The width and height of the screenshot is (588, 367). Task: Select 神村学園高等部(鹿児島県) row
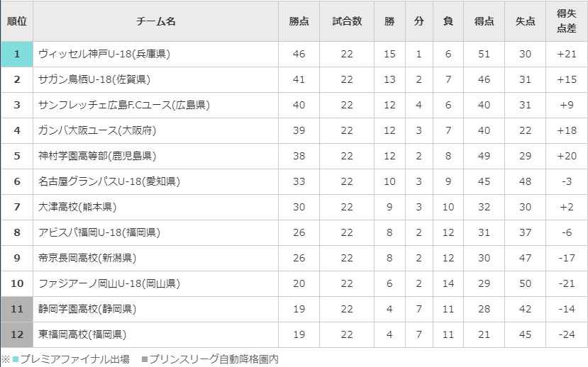click(97, 156)
